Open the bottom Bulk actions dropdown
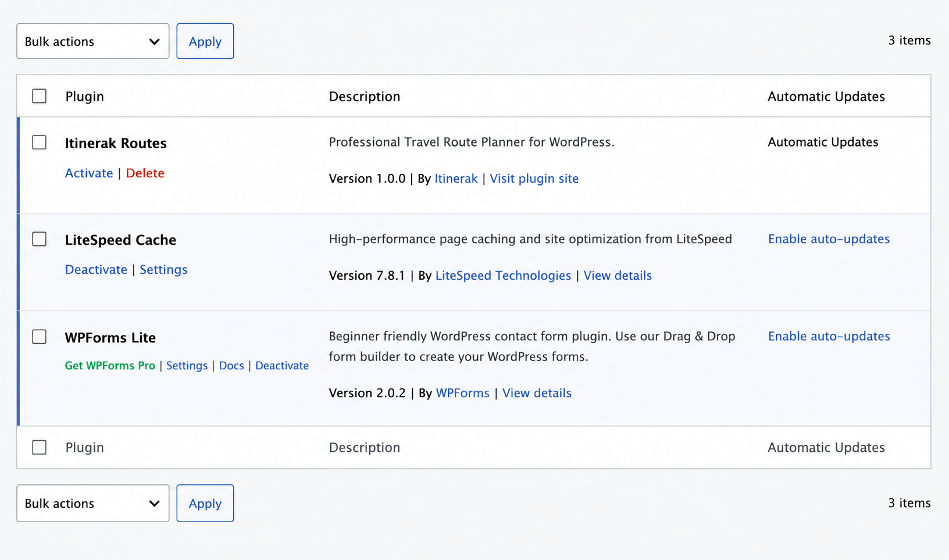This screenshot has width=949, height=560. click(x=92, y=503)
